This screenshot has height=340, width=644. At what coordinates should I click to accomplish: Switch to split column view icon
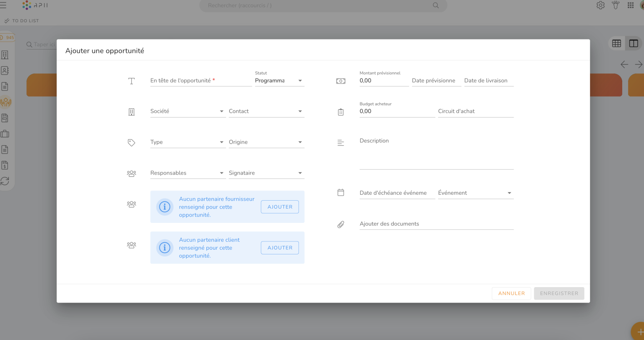[633, 43]
